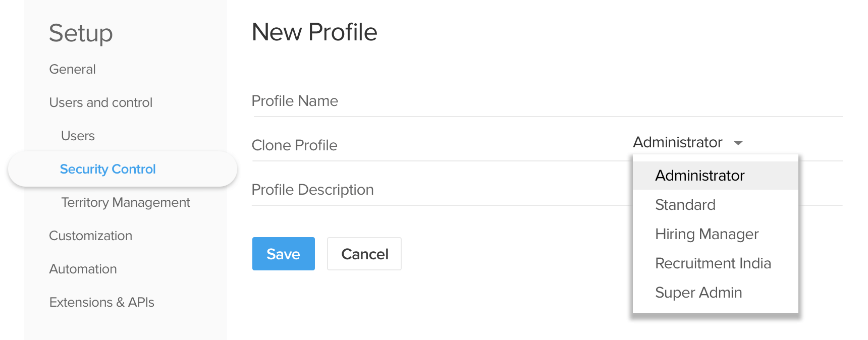The height and width of the screenshot is (340, 868).
Task: Click the selected Administrator value in Clone Profile
Action: [x=677, y=143]
